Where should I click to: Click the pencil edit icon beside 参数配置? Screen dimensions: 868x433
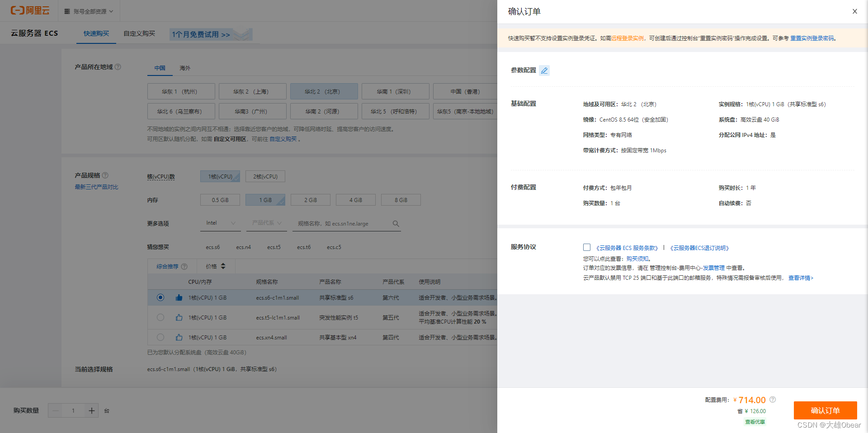coord(544,70)
